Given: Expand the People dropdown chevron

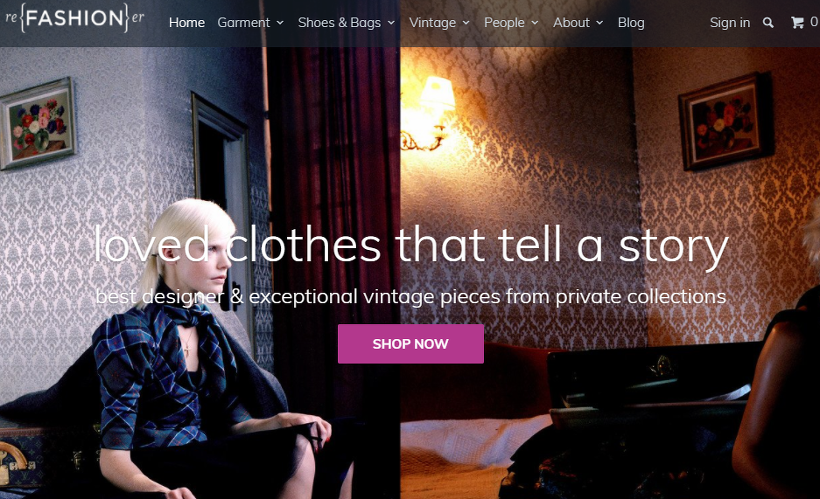Looking at the screenshot, I should 534,23.
